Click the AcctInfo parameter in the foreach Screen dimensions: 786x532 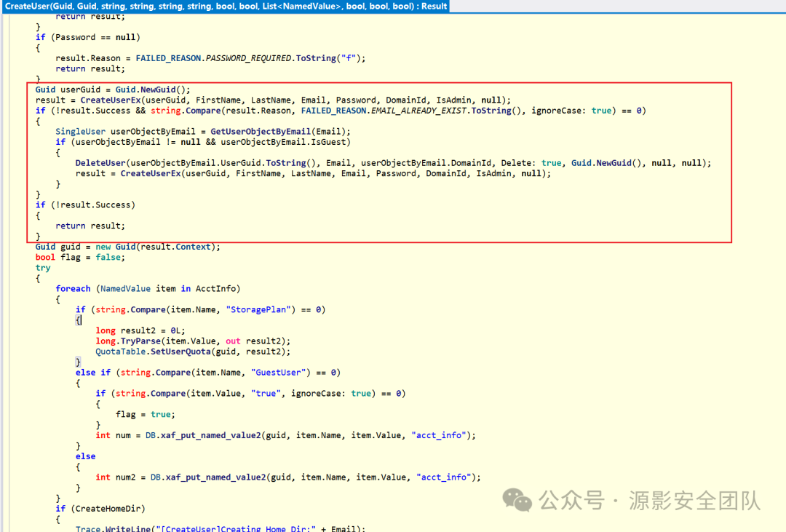[x=215, y=289]
